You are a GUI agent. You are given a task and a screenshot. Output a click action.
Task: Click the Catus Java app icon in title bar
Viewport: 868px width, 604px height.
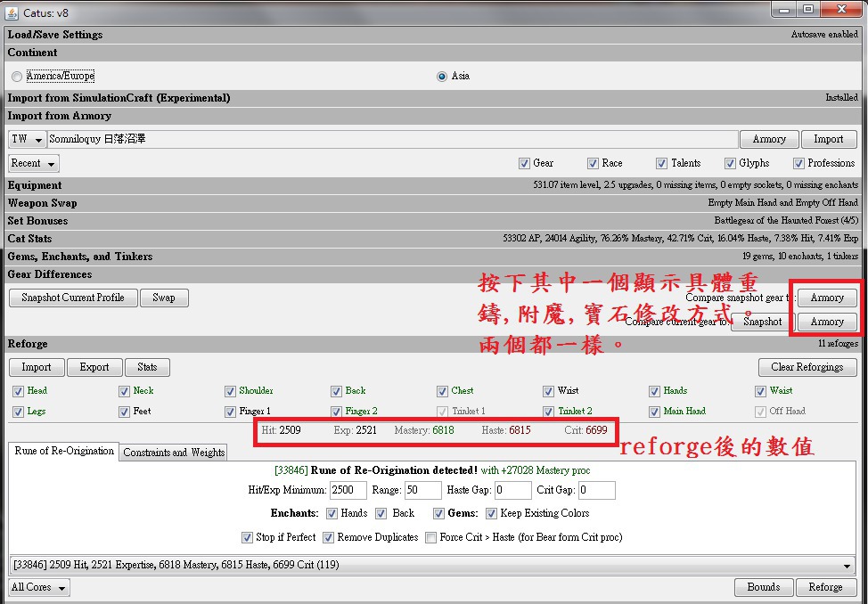pyautogui.click(x=11, y=12)
